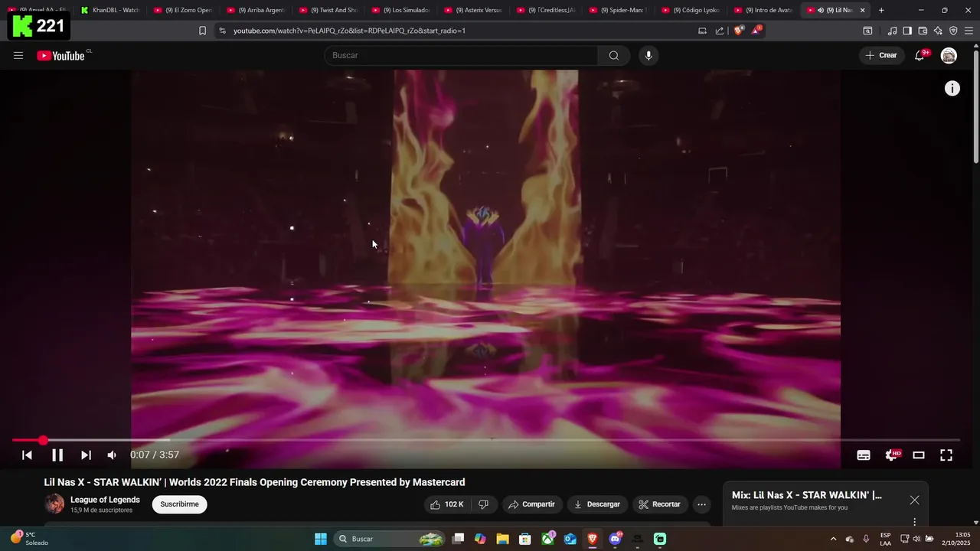
Task: Toggle browser sidebar panel
Action: [907, 31]
